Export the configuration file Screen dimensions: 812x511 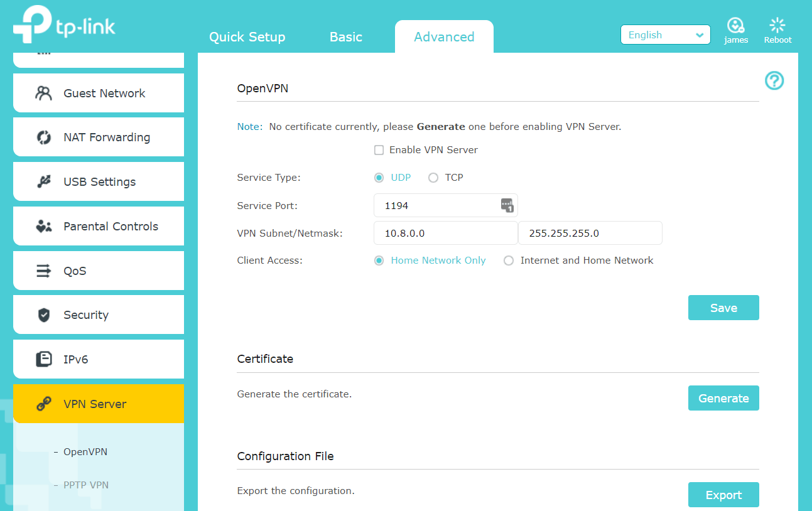tap(723, 495)
